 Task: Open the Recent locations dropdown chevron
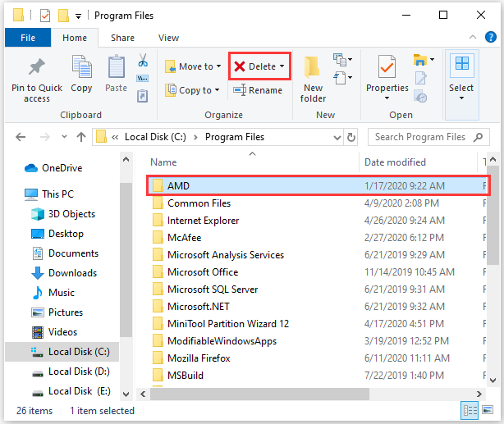[x=64, y=137]
